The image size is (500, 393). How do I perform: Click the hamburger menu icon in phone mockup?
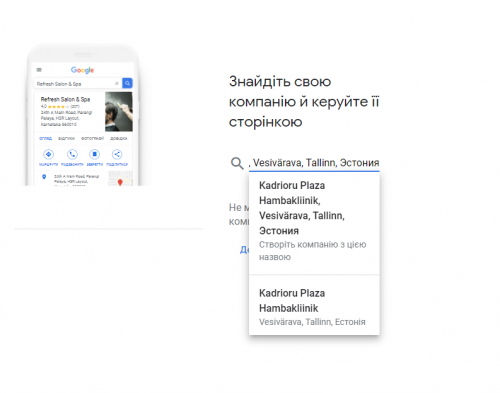pos(39,70)
